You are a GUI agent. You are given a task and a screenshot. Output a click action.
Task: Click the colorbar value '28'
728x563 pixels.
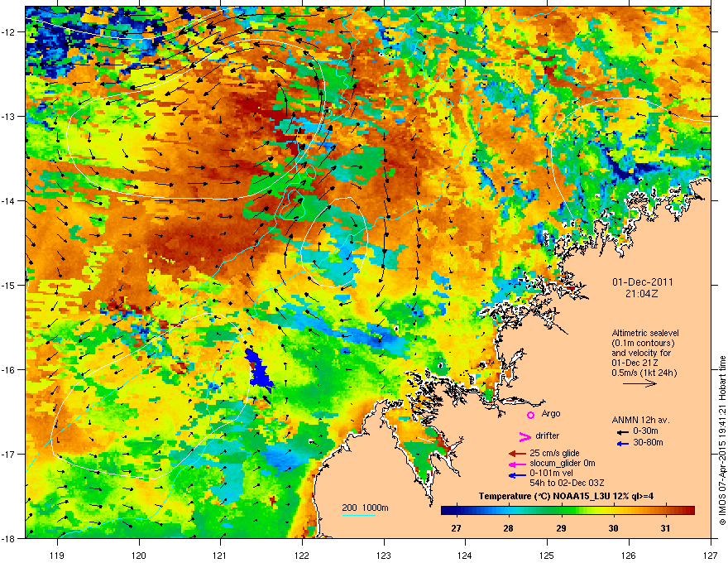click(x=509, y=528)
